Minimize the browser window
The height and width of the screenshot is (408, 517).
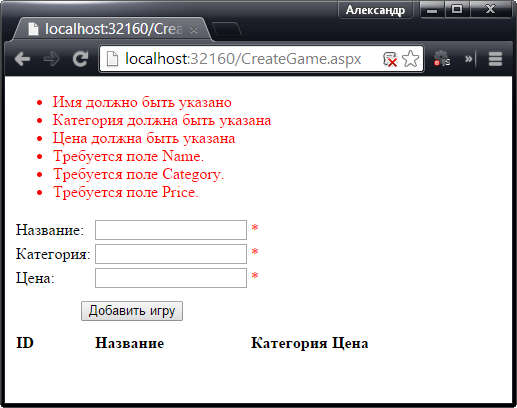432,10
